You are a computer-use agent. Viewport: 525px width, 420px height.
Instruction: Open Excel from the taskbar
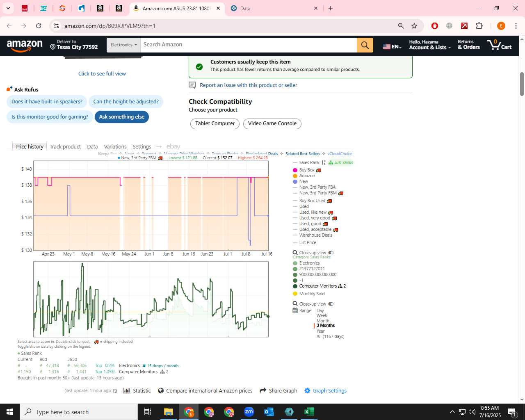[x=309, y=412]
